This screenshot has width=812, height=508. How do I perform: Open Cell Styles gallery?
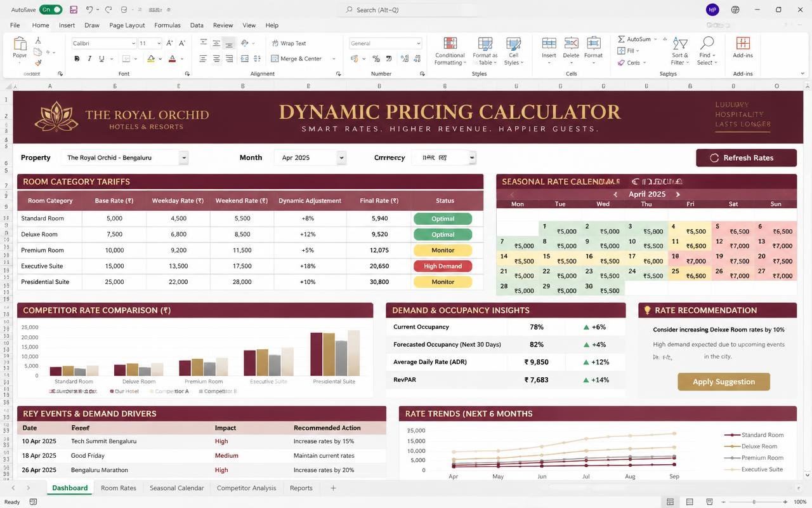(x=513, y=51)
